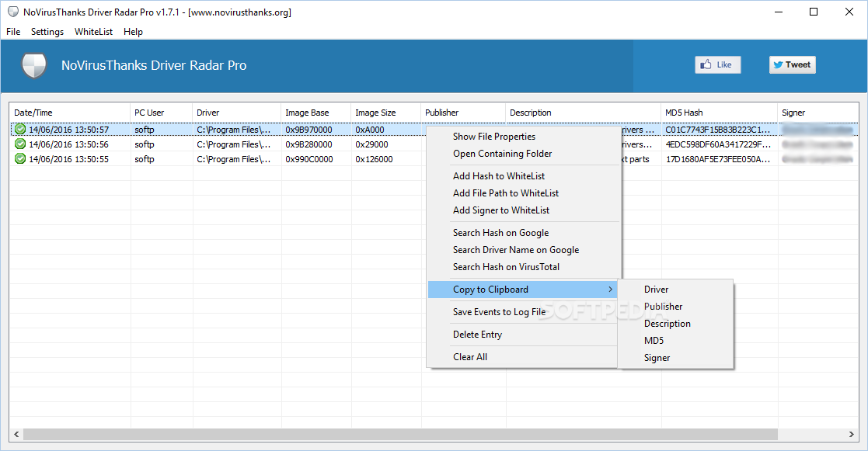Select the 14/06/2016 13:50:55 timestamp
Image resolution: width=868 pixels, height=451 pixels.
coord(68,159)
